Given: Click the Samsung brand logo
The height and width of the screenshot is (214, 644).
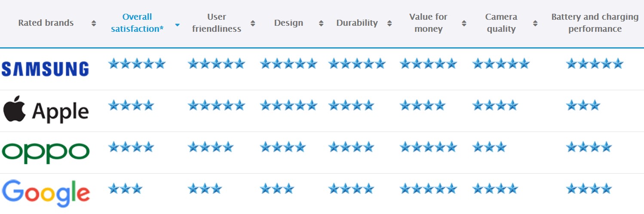Looking at the screenshot, I should click(45, 69).
